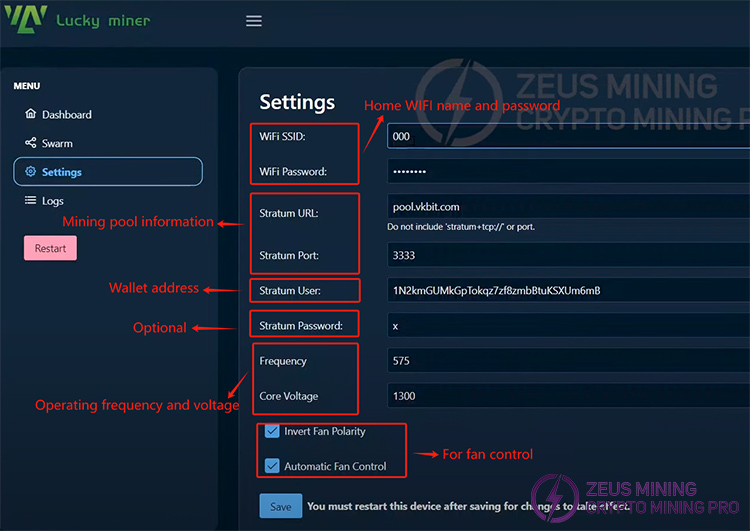Click the Settings gear icon
This screenshot has width=750, height=531.
coord(31,171)
